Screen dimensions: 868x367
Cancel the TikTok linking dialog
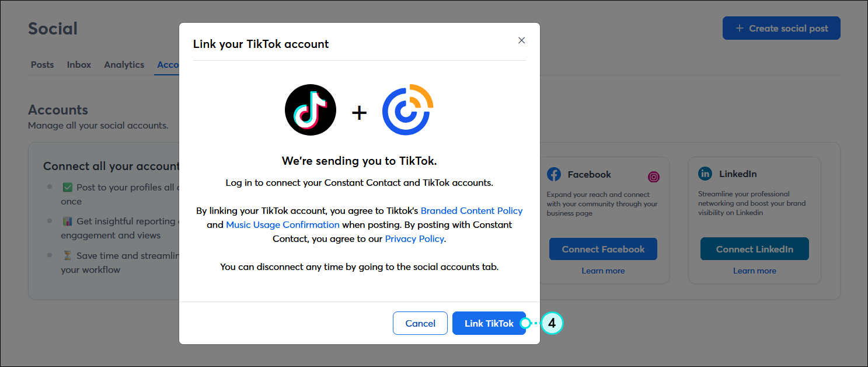tap(420, 323)
